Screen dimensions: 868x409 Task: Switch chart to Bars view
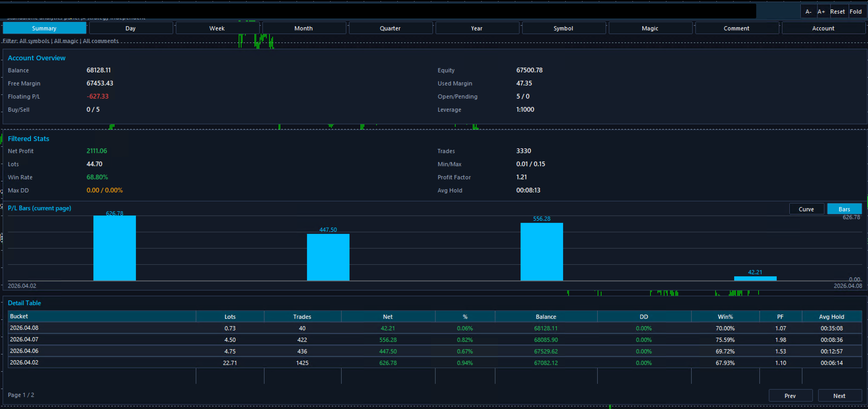[x=844, y=209]
